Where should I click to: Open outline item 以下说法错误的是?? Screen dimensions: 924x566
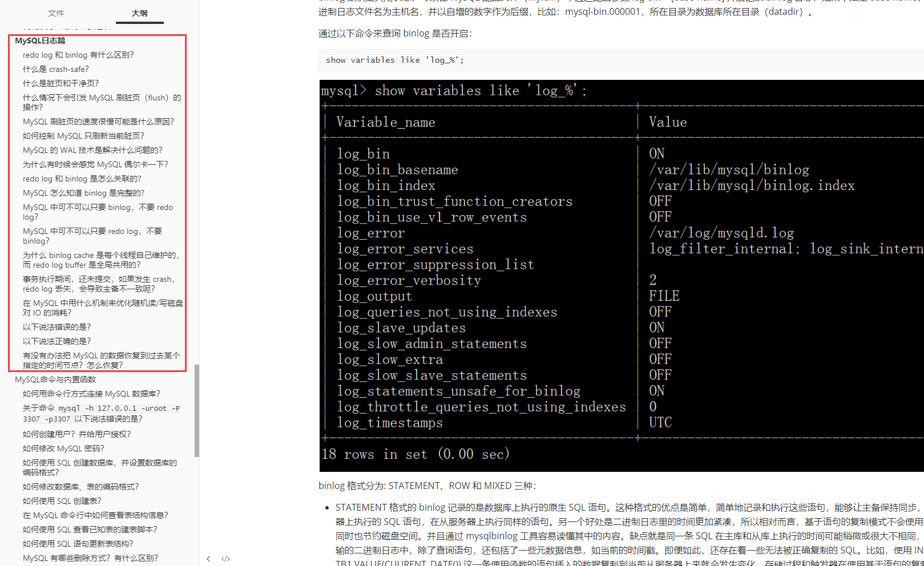pyautogui.click(x=57, y=327)
